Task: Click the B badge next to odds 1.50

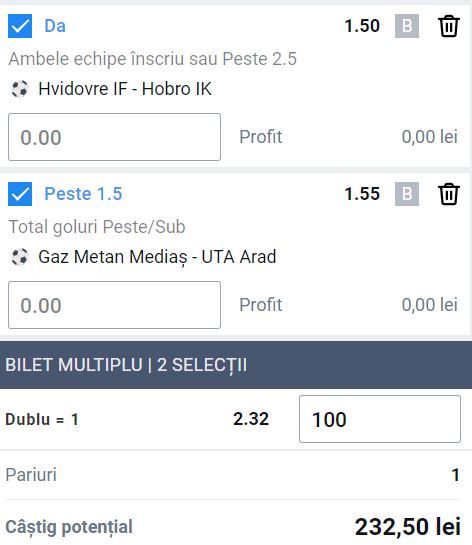Action: 407,26
